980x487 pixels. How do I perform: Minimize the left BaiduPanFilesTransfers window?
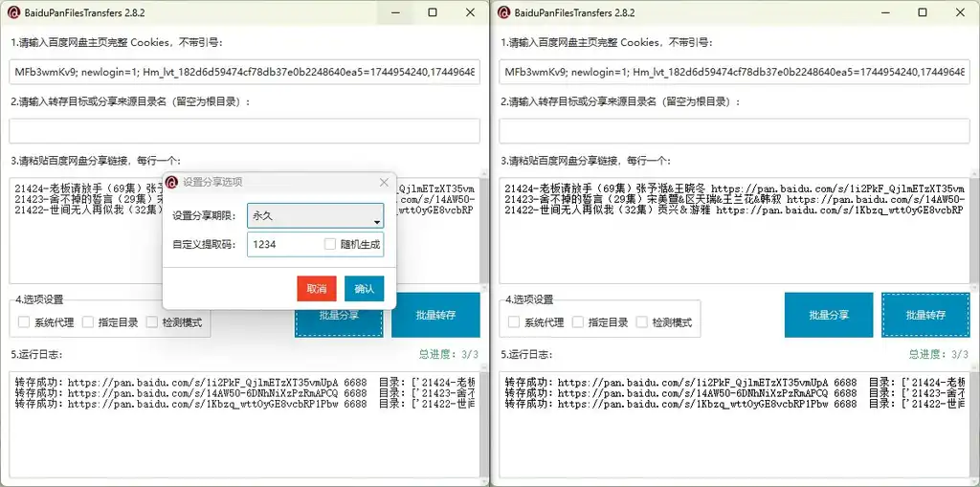pyautogui.click(x=395, y=12)
